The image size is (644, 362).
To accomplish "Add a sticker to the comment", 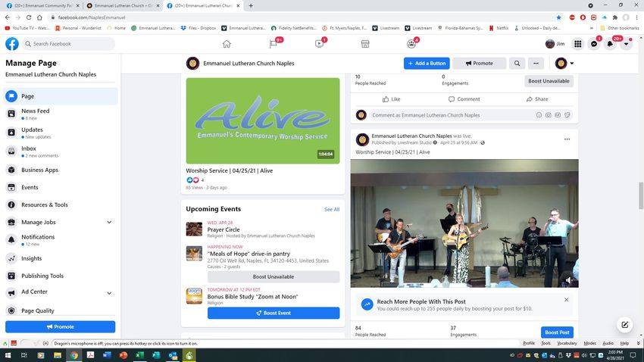I will pyautogui.click(x=567, y=115).
